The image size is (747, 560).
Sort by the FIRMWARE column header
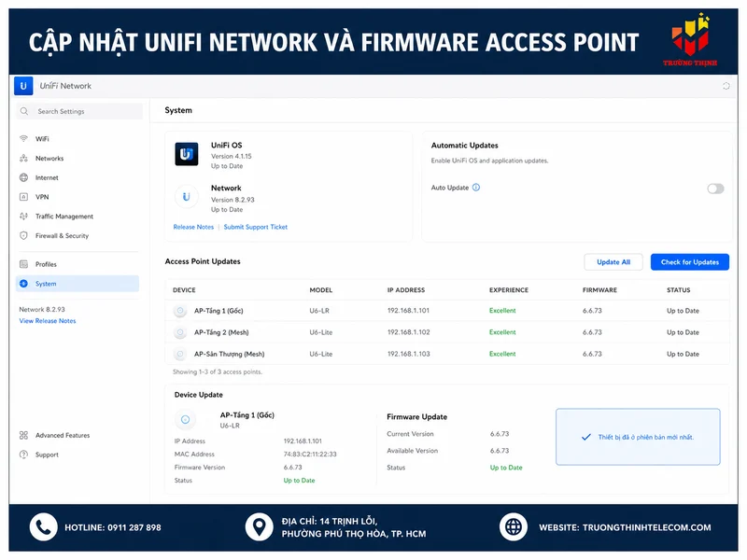point(599,290)
